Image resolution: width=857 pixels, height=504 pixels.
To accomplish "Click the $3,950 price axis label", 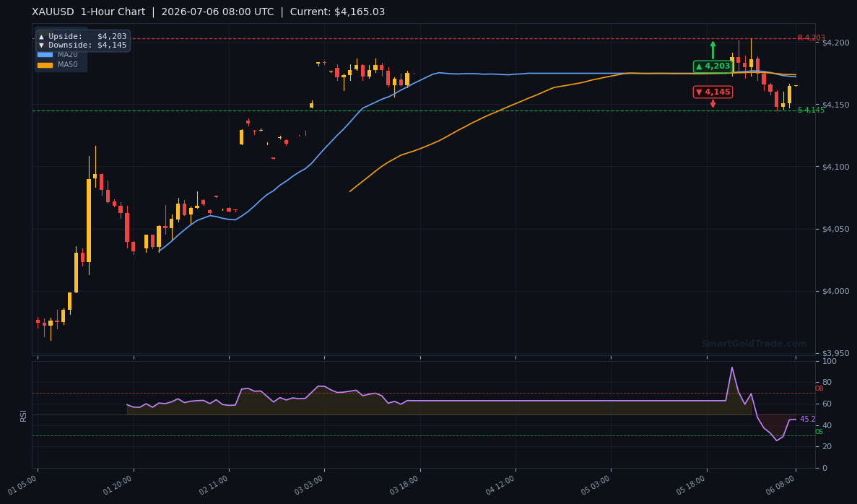I will click(835, 353).
